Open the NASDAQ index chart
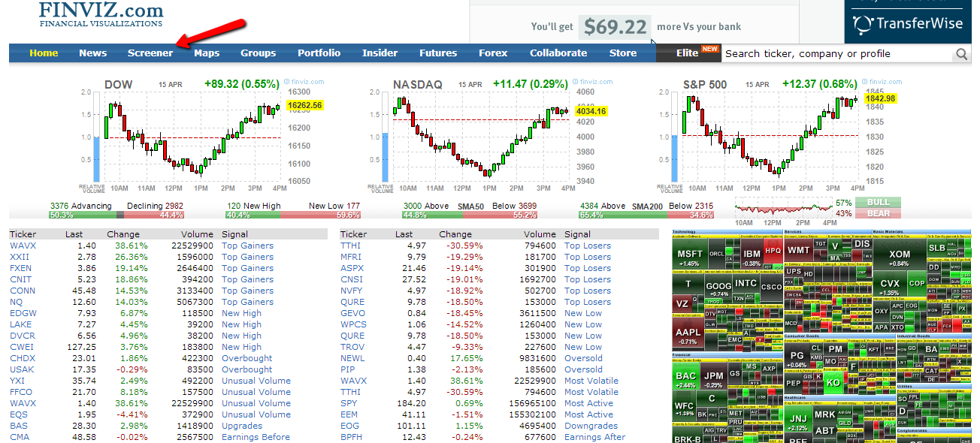The image size is (980, 443). tap(481, 135)
